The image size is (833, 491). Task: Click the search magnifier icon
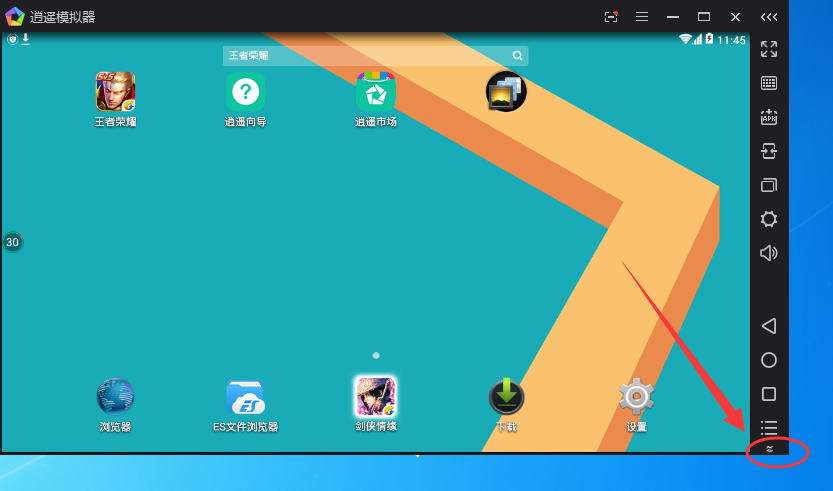517,55
